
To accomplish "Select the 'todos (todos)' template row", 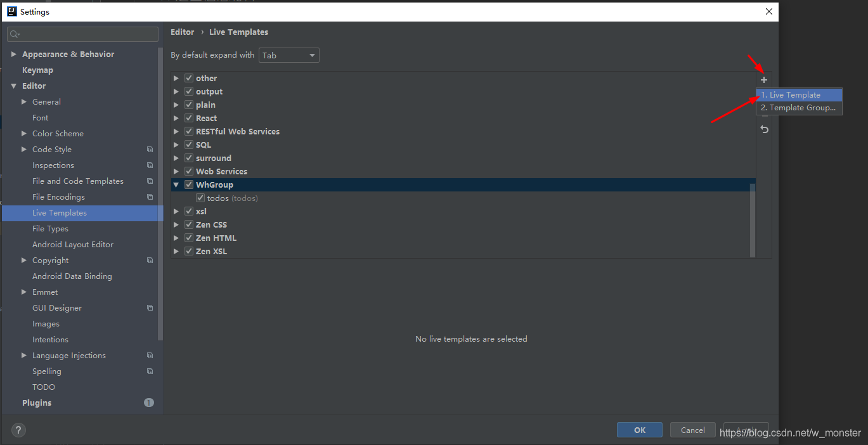I will [463, 198].
